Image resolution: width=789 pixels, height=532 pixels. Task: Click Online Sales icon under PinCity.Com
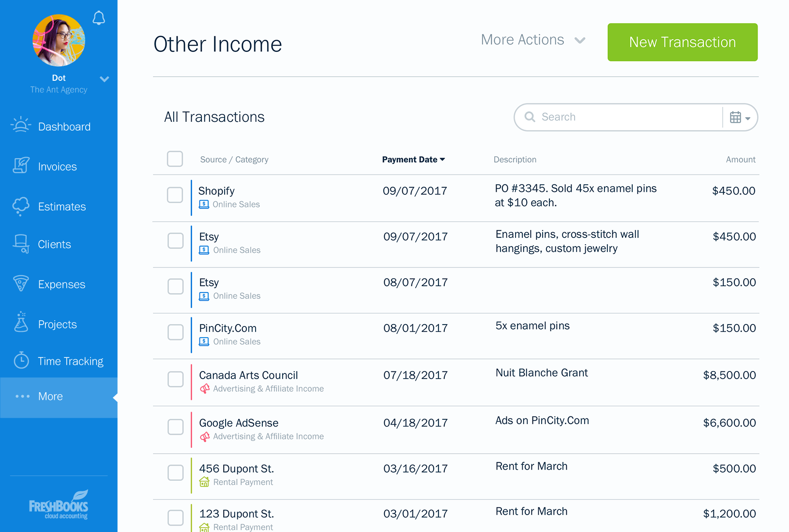coord(204,341)
